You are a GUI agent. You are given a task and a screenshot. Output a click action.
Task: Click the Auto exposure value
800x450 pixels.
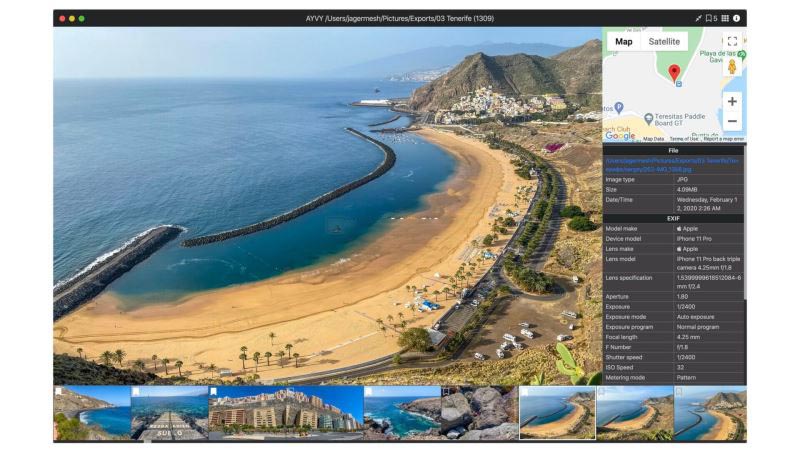[x=695, y=317]
